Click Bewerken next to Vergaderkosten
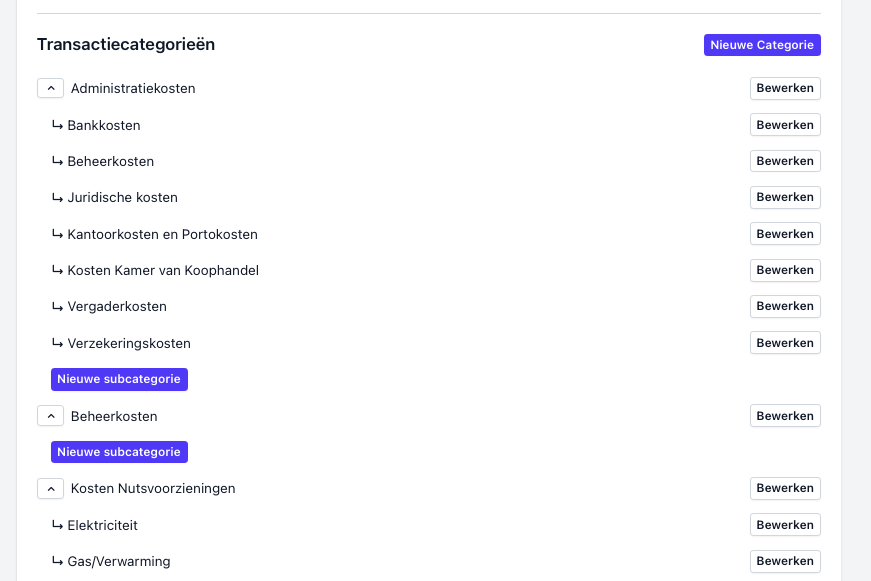 pyautogui.click(x=785, y=306)
